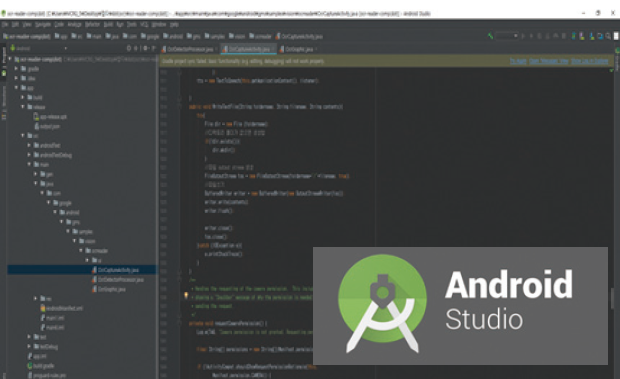Collapse the google package arrow
Screen dimensions: 620x379
point(49,202)
